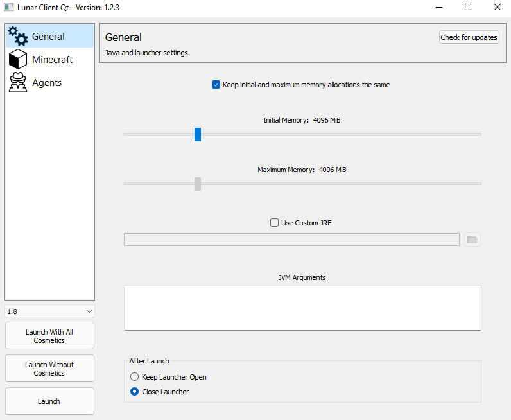This screenshot has width=511, height=420.
Task: Click the Minecraft cube icon
Action: tap(18, 60)
